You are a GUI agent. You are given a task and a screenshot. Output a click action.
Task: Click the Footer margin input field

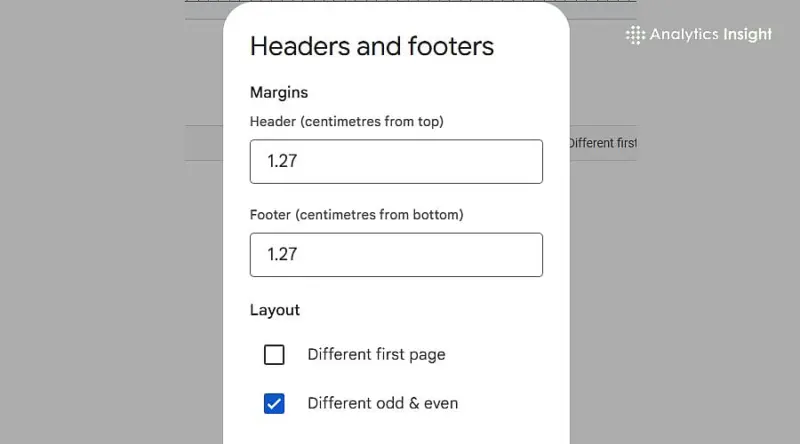pyautogui.click(x=395, y=255)
